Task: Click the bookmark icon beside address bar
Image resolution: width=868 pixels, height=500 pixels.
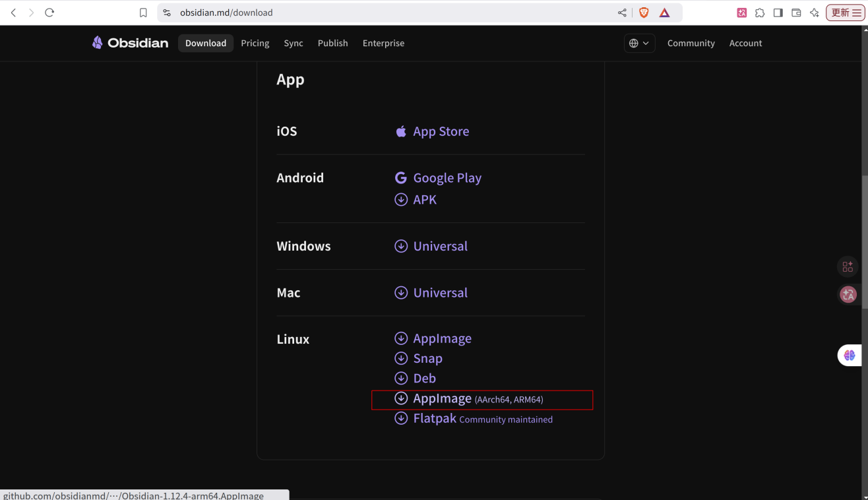Action: pos(143,13)
